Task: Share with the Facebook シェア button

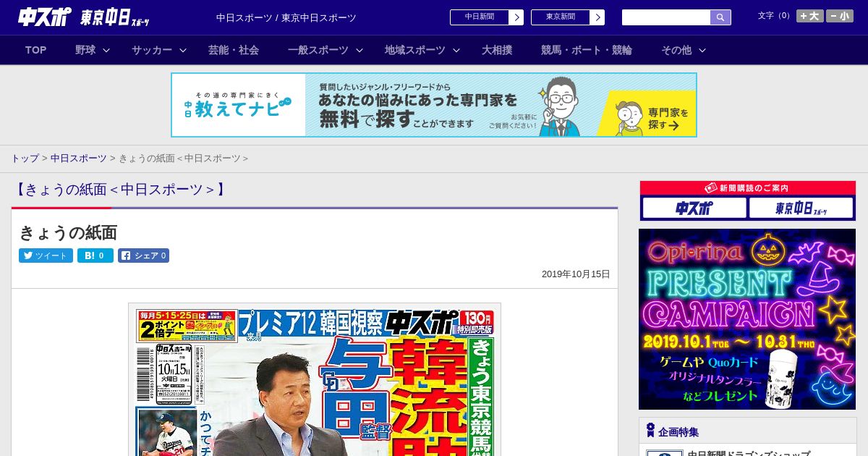Action: click(x=143, y=256)
